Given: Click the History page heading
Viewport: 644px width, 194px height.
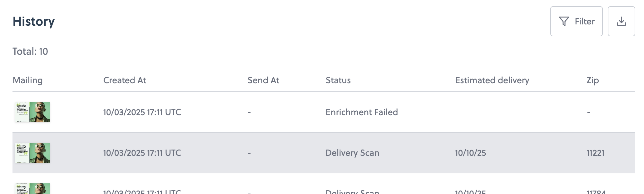Looking at the screenshot, I should pyautogui.click(x=34, y=21).
